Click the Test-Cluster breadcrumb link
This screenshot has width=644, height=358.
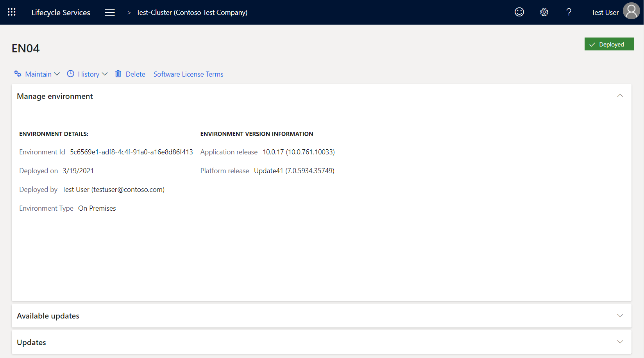pos(191,13)
